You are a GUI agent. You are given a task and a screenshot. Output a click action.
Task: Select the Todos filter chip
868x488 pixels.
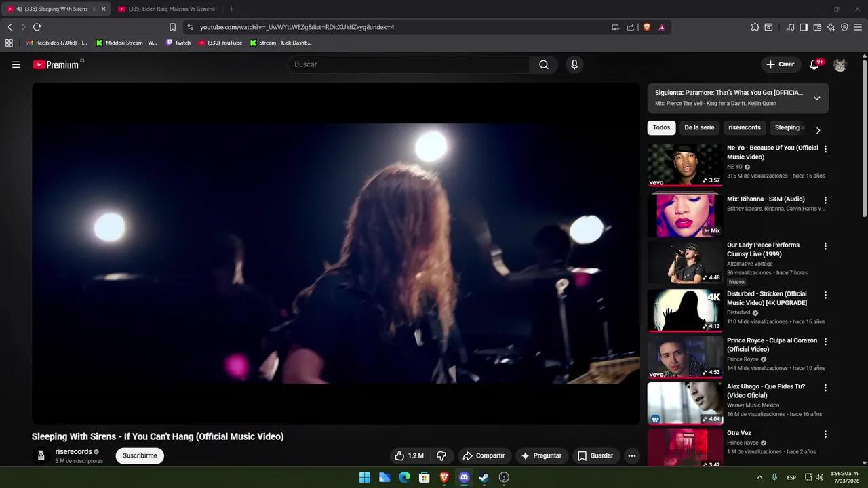coord(661,127)
